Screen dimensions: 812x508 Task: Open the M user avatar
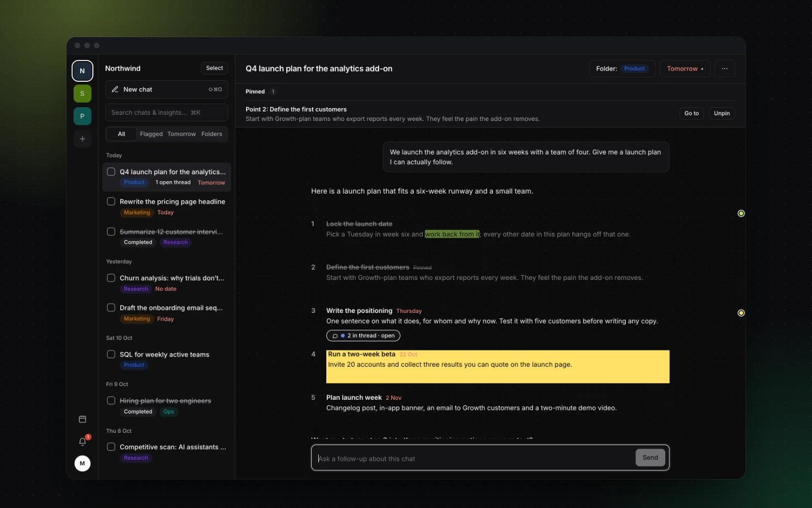click(x=82, y=463)
